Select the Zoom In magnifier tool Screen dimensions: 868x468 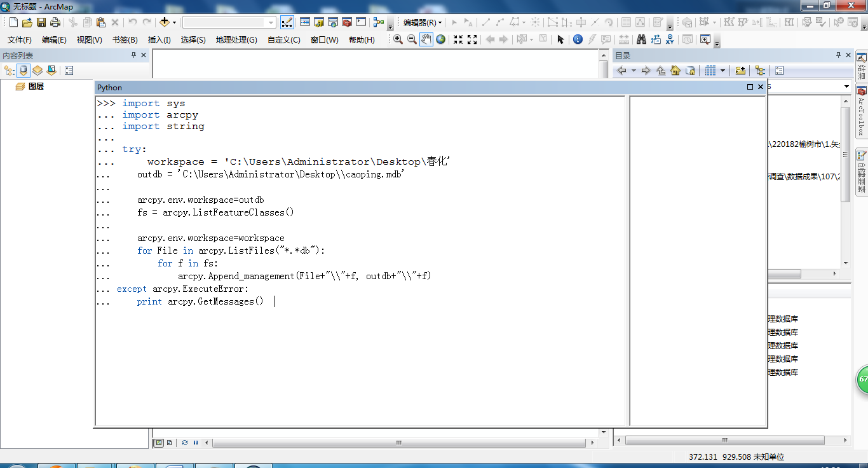[398, 39]
